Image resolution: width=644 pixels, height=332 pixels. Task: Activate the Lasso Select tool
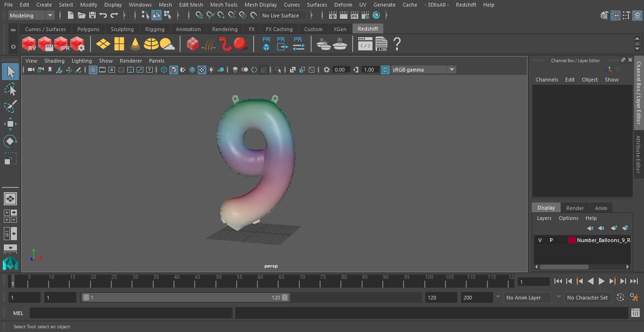coord(10,89)
